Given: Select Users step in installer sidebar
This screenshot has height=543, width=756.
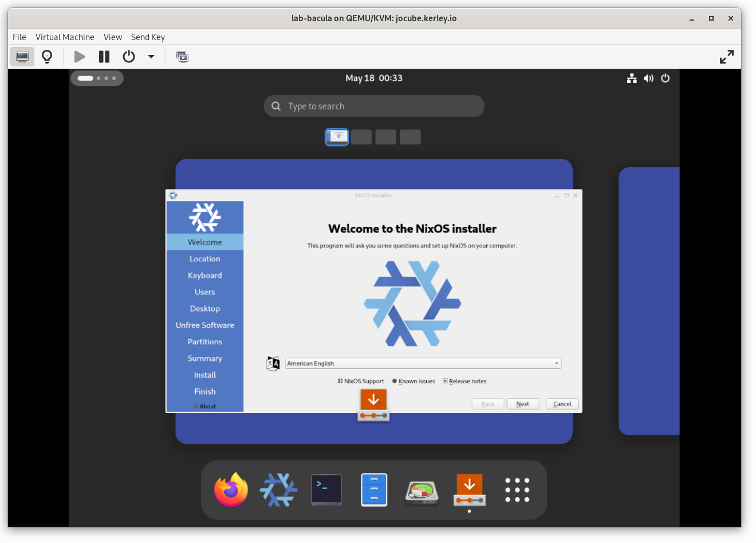Looking at the screenshot, I should [x=205, y=292].
